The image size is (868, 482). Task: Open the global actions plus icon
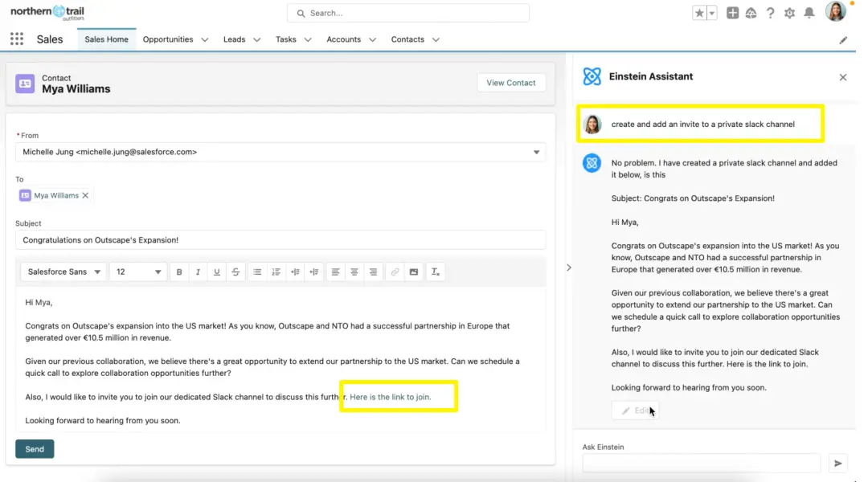[x=732, y=13]
